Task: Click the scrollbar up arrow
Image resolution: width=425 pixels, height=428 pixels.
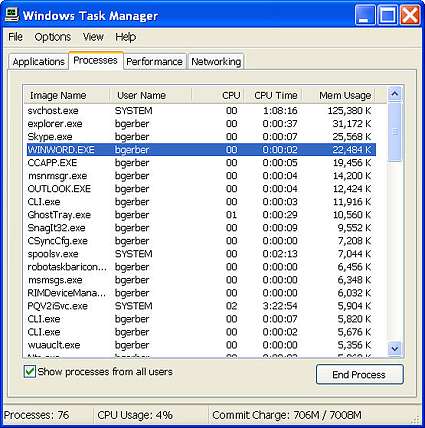Action: click(395, 94)
